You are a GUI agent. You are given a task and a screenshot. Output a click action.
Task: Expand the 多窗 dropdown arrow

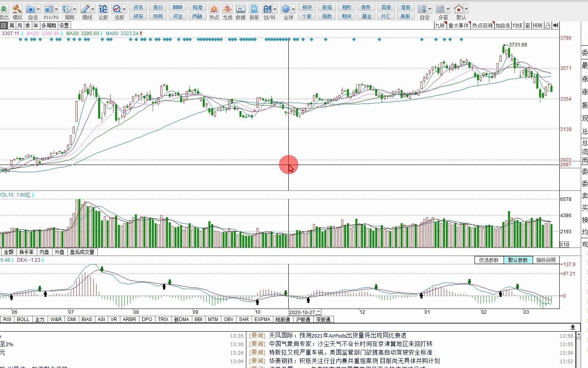click(448, 8)
